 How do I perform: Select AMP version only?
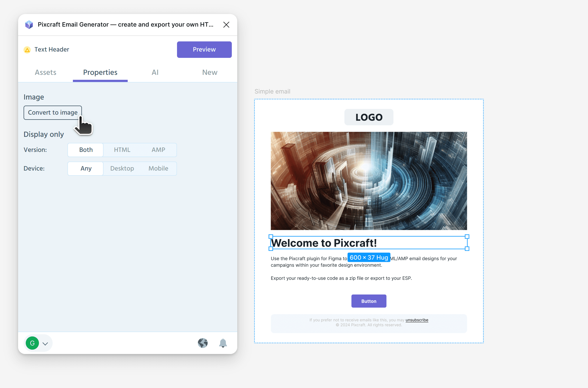(158, 150)
